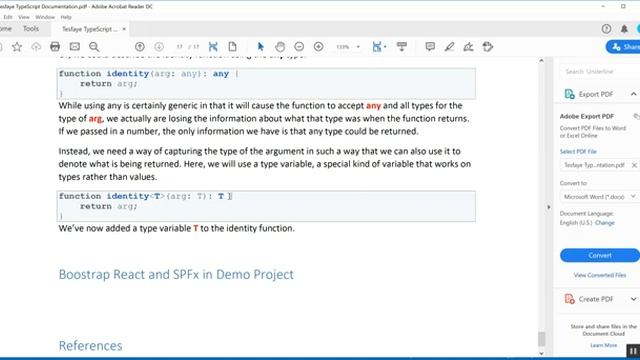The image size is (640, 360).
Task: Select the Tesfaye TypeScript document tab
Action: point(89,29)
